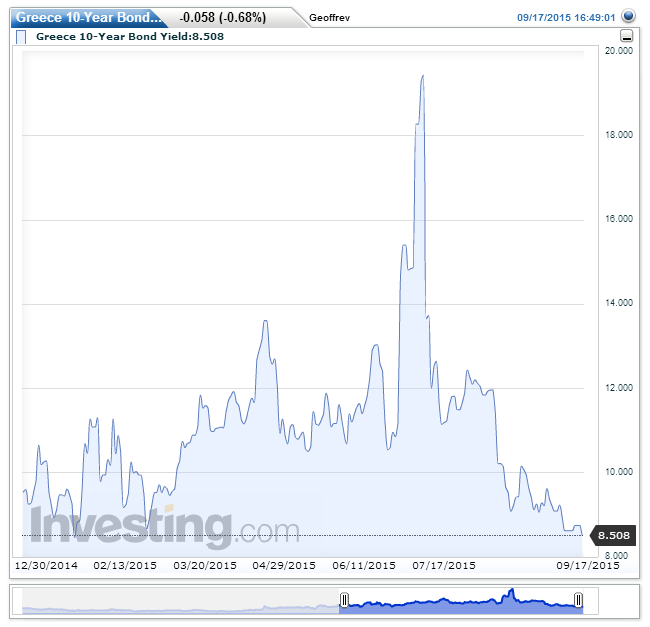
Task: Click the chart's highest peak in July
Action: [423, 76]
